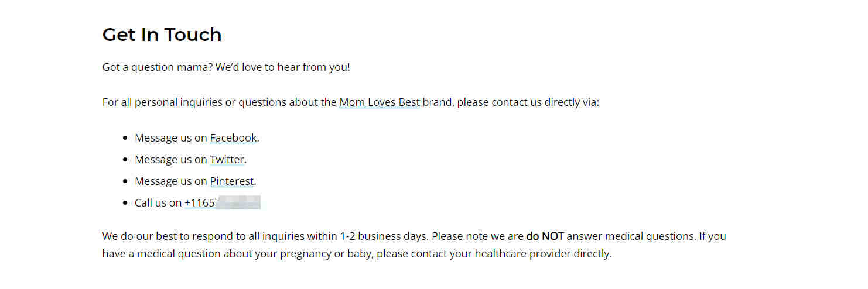Image resolution: width=868 pixels, height=289 pixels.
Task: Open the Facebook message link
Action: (233, 138)
